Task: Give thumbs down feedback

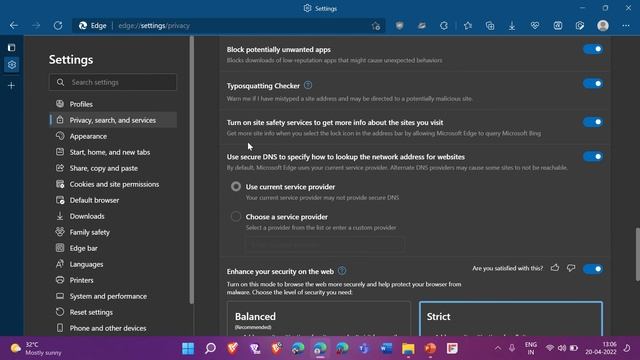Action: pyautogui.click(x=571, y=268)
